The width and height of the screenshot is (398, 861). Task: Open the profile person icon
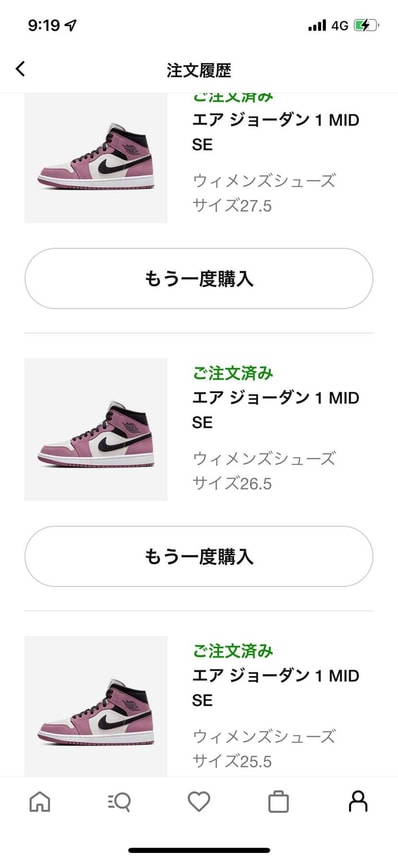pos(358,802)
